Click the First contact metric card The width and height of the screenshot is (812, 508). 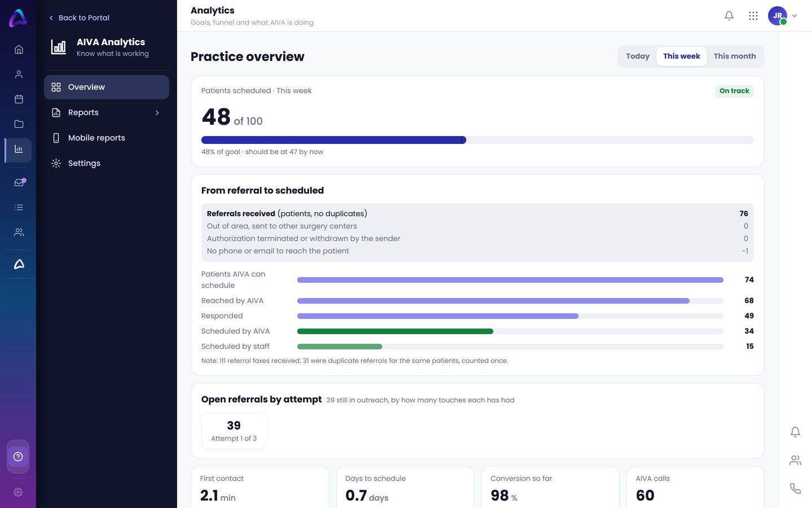(260, 487)
